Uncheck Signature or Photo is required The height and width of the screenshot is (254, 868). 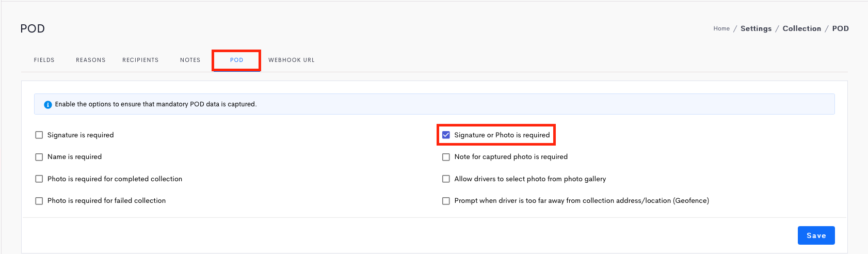coord(446,135)
